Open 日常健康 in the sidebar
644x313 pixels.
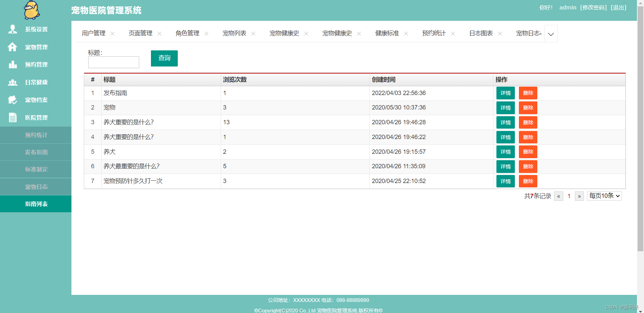(x=36, y=82)
